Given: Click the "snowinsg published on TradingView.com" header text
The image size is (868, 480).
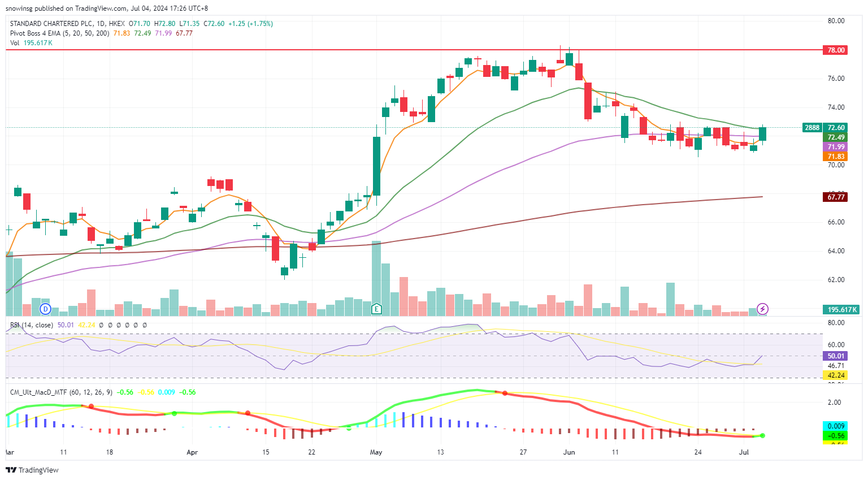Looking at the screenshot, I should pyautogui.click(x=66, y=8).
